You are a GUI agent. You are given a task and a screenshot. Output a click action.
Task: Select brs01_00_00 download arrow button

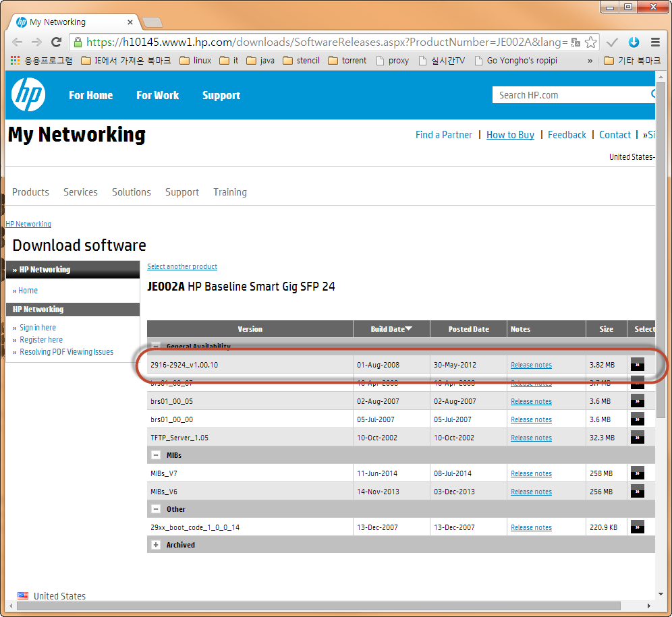(x=638, y=419)
